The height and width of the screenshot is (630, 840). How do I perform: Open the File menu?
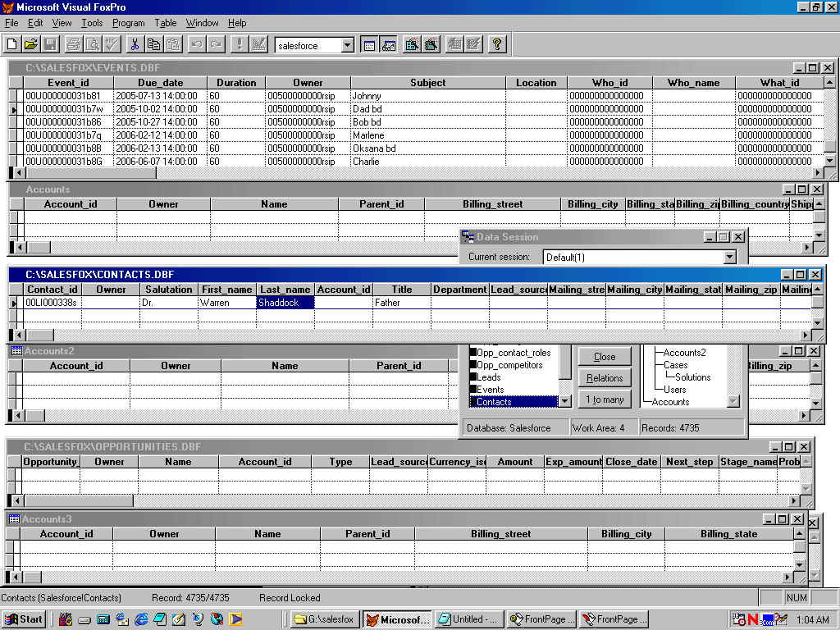point(11,23)
